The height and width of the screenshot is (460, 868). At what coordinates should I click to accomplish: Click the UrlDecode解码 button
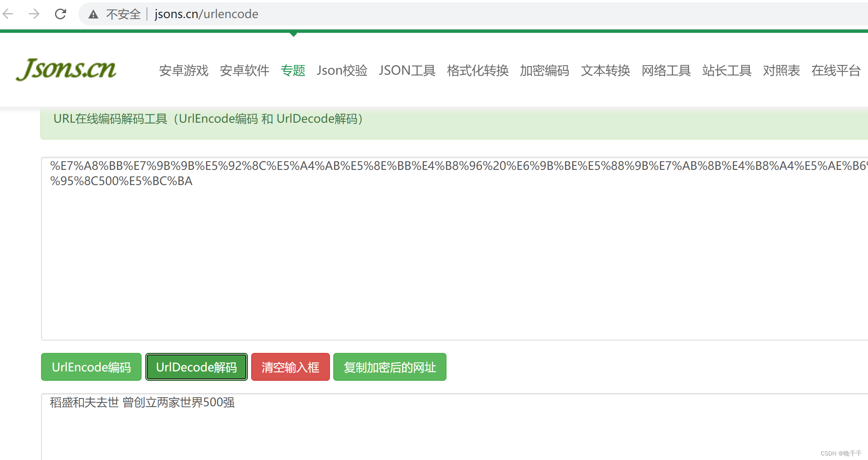coord(197,367)
